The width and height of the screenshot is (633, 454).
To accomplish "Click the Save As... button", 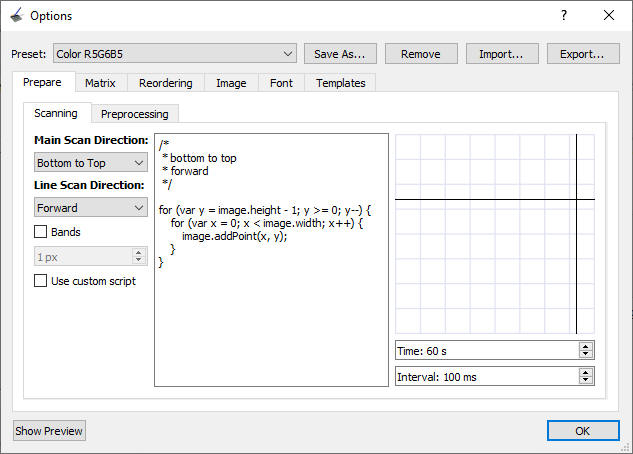I will [340, 53].
